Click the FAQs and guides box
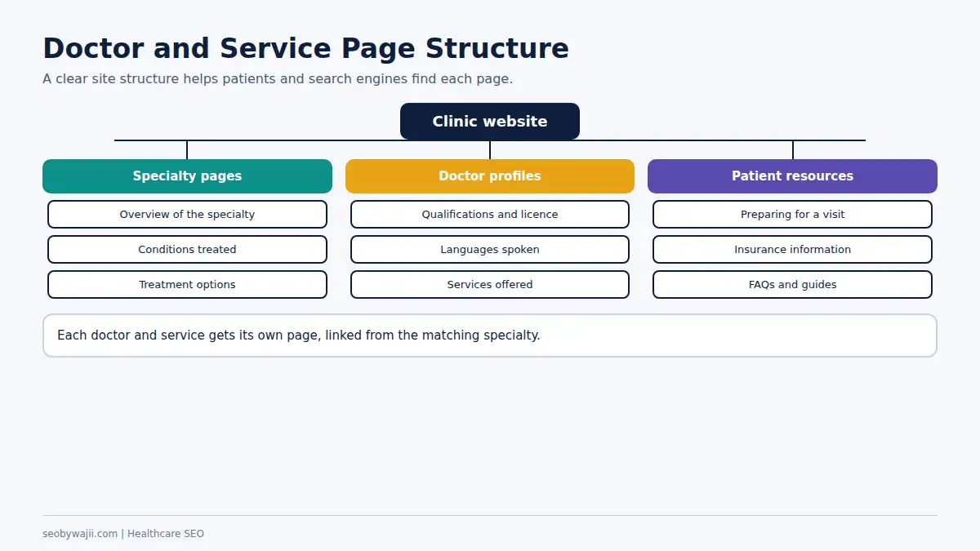The image size is (980, 551). click(x=792, y=284)
